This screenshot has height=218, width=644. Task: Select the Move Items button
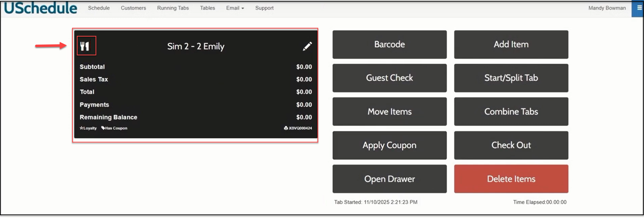pos(389,112)
